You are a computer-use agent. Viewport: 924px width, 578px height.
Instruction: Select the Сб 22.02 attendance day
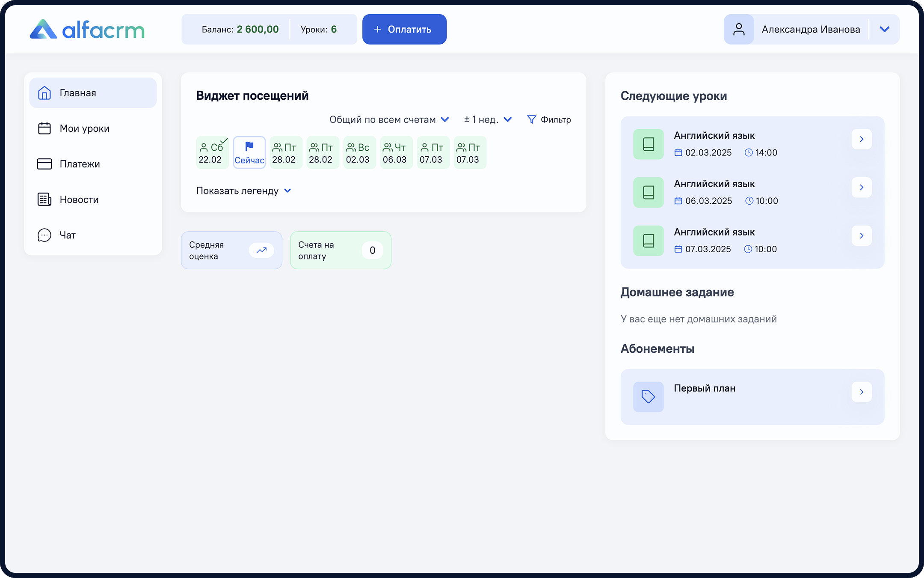pos(213,152)
